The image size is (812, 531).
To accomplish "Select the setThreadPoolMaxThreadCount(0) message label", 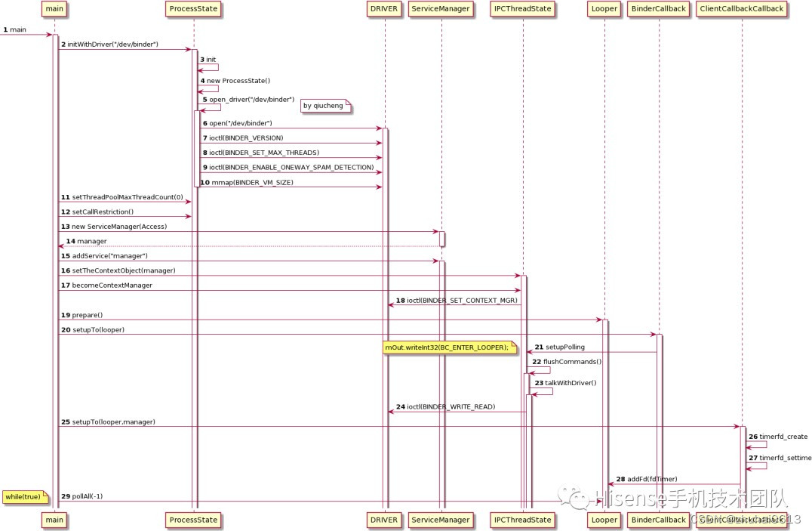I will pyautogui.click(x=122, y=197).
